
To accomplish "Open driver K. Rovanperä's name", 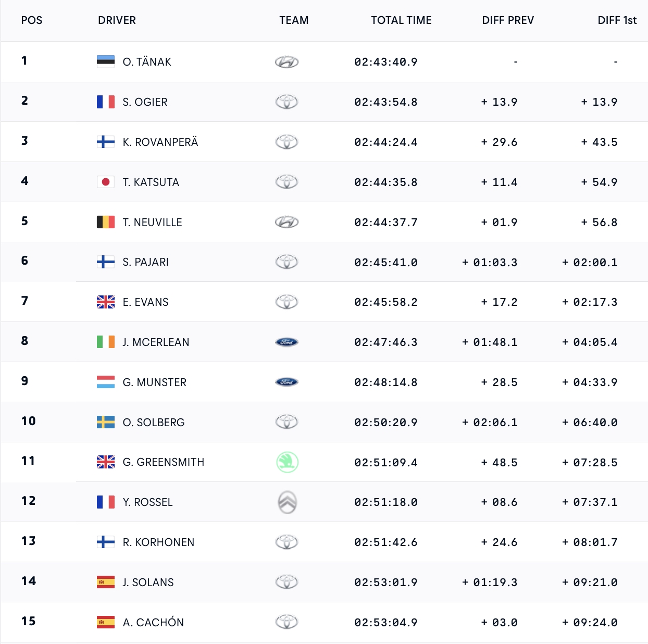I will click(x=160, y=142).
